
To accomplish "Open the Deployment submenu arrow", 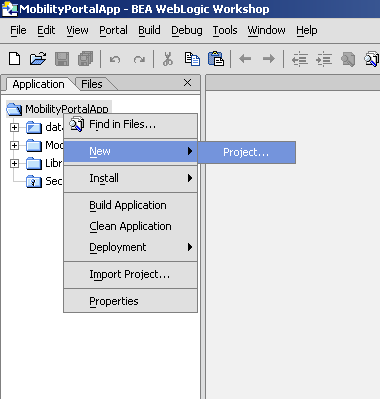I will click(x=190, y=247).
